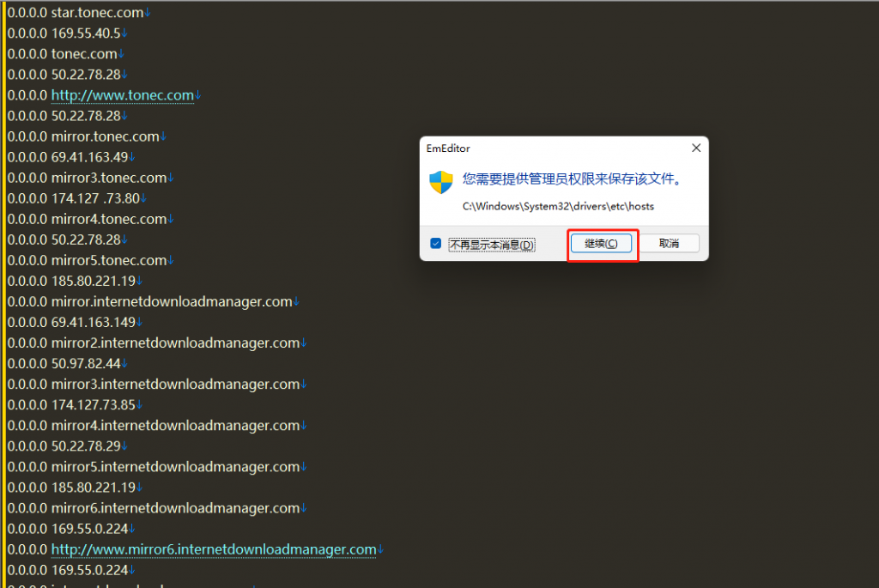The height and width of the screenshot is (588, 879).
Task: Click the 继续(C) continue button
Action: point(601,243)
